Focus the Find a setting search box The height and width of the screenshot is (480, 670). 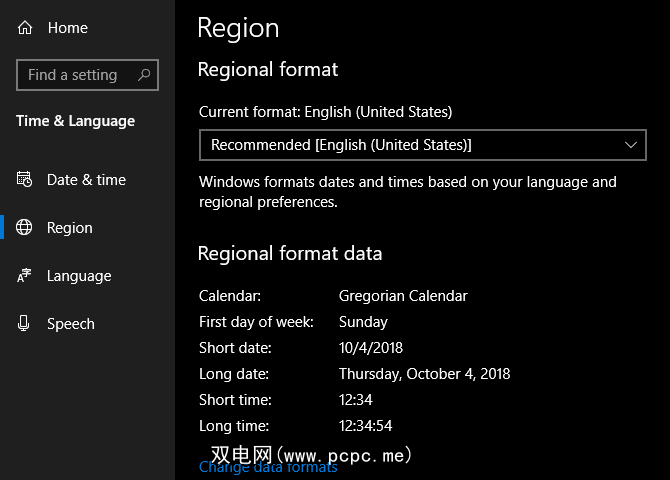75,75
